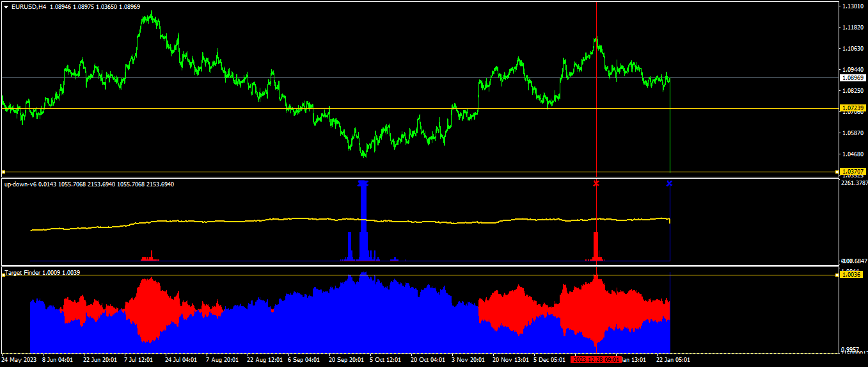This screenshot has width=868, height=367.
Task: Click the tall blue spike in up-down-v6 histogram
Action: [x=363, y=221]
